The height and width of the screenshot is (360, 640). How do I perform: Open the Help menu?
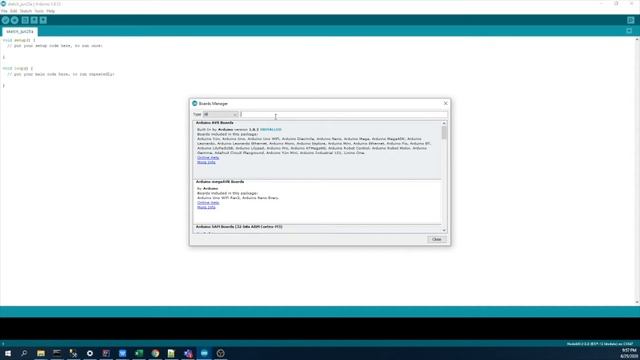pyautogui.click(x=51, y=11)
